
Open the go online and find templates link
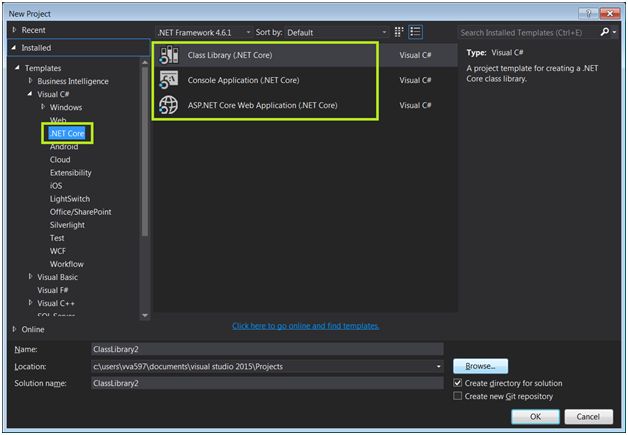tap(306, 326)
